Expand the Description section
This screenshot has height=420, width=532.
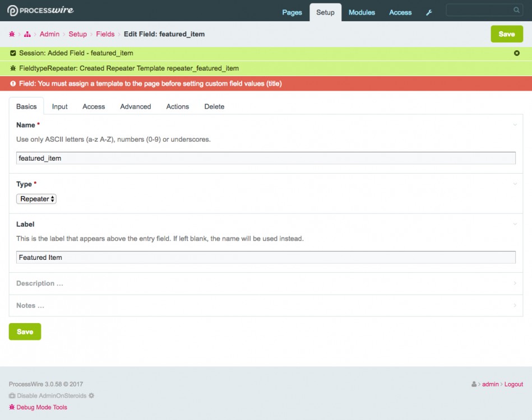pos(39,283)
